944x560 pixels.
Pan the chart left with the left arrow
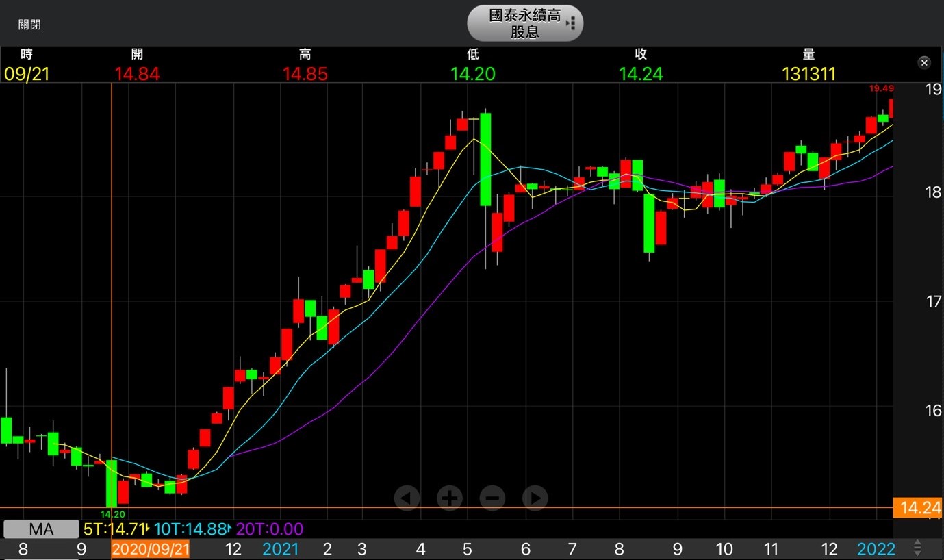(407, 498)
